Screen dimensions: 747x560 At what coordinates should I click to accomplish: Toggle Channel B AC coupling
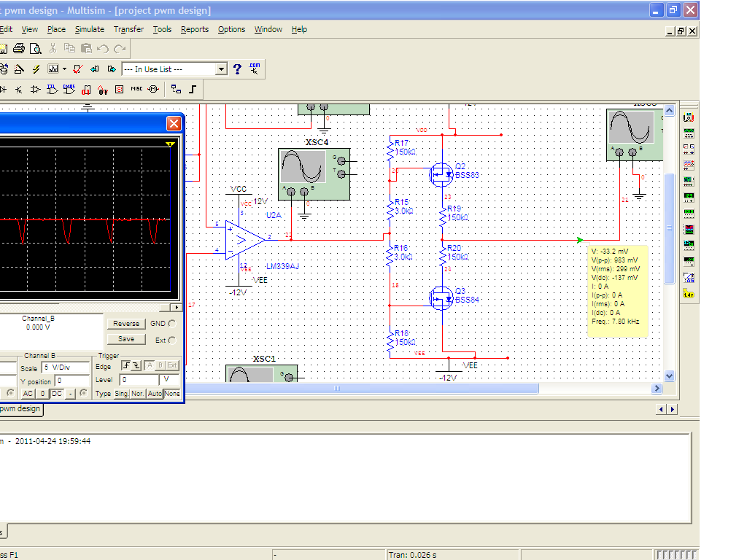pyautogui.click(x=28, y=393)
